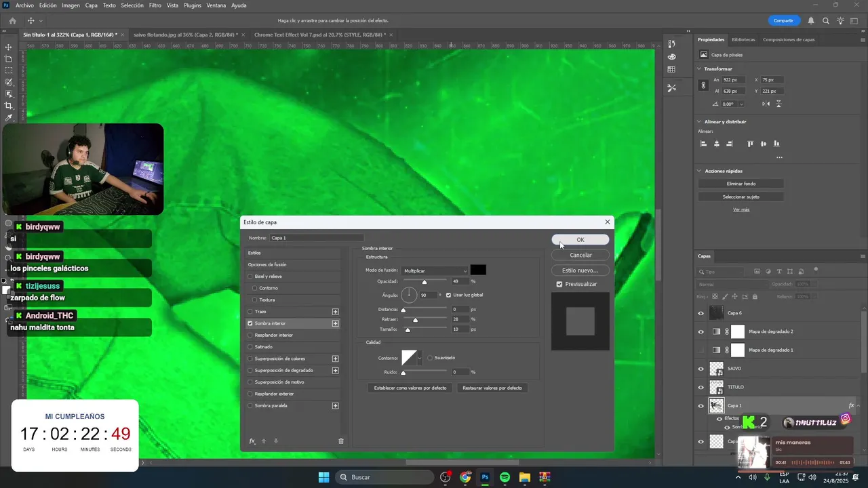Align top edges in Properties panel

(x=750, y=144)
